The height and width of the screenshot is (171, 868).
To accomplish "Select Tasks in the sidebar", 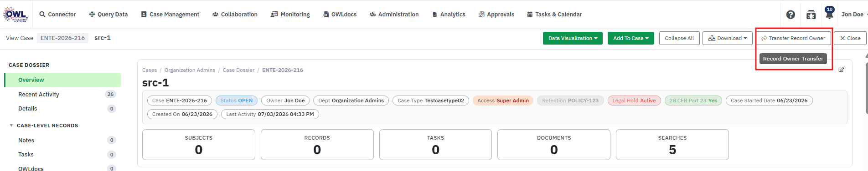I will point(62,155).
